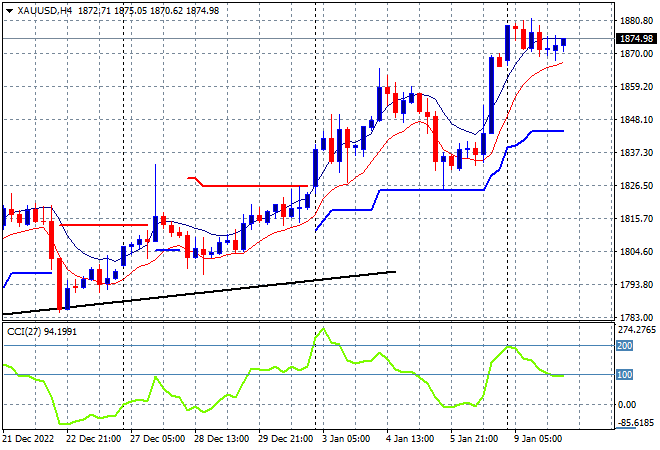660x450 pixels.
Task: Click the 1837.30 price scale value
Action: [636, 152]
